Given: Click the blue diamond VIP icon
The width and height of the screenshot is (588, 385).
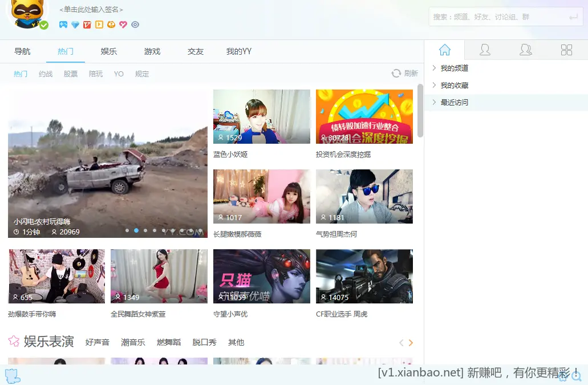Looking at the screenshot, I should click(75, 25).
